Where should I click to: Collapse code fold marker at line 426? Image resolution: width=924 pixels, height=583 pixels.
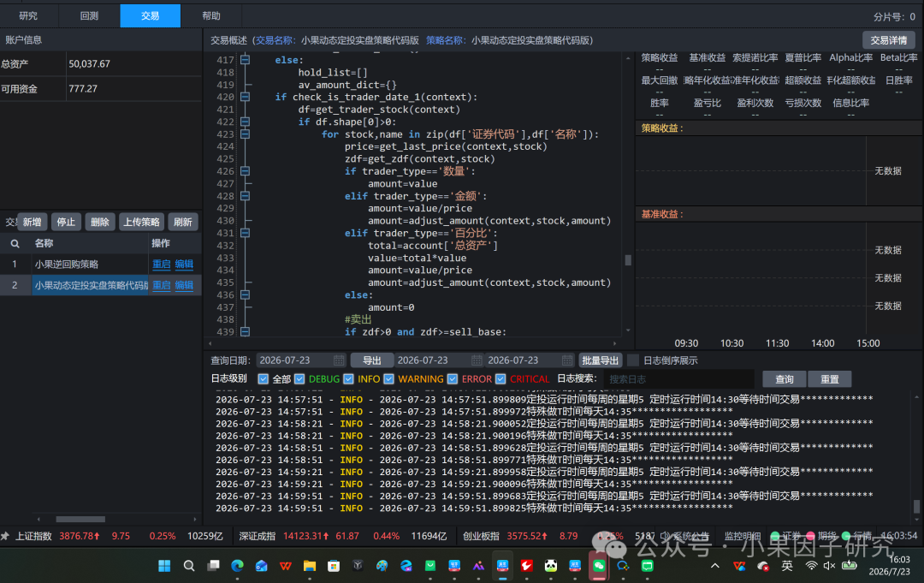point(246,171)
